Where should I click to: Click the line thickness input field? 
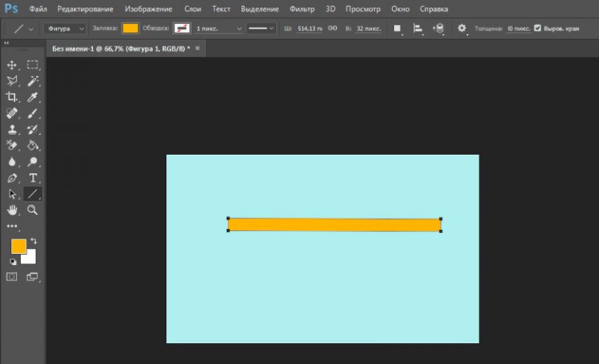pos(519,29)
